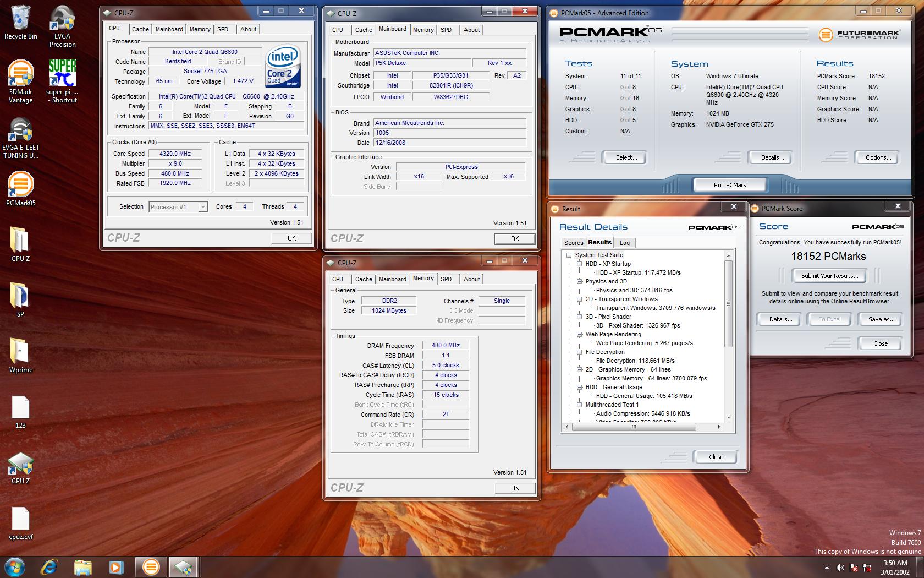Open About tab in Mainboard CPU-Z window
924x578 pixels.
[471, 30]
